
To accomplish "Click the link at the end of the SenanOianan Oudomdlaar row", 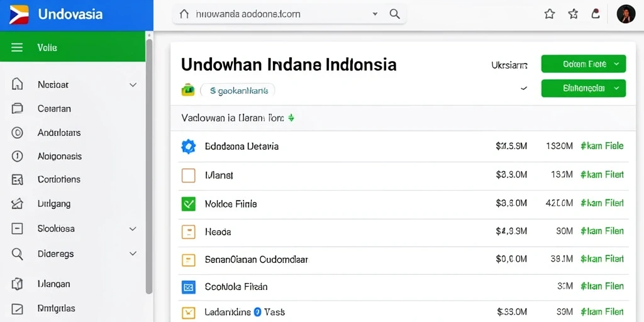I will [x=602, y=258].
